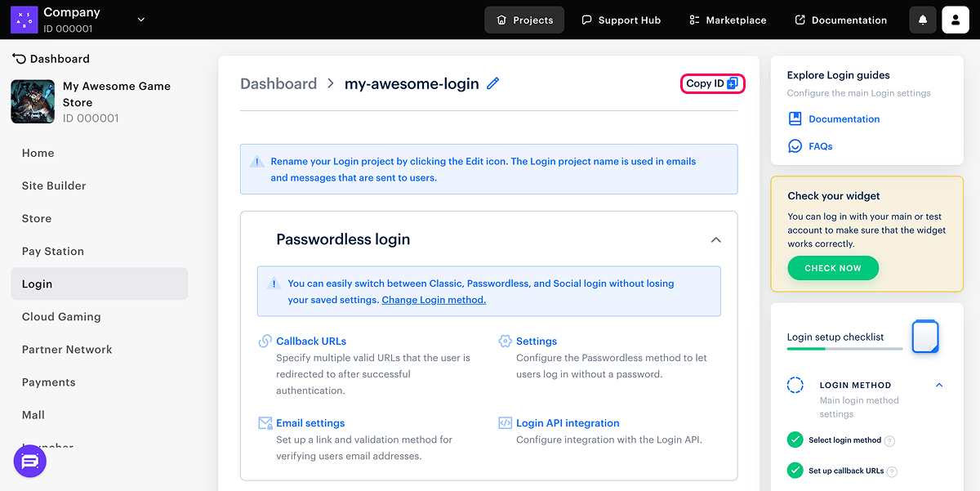
Task: Click the FAQs speech bubble icon
Action: coord(795,146)
